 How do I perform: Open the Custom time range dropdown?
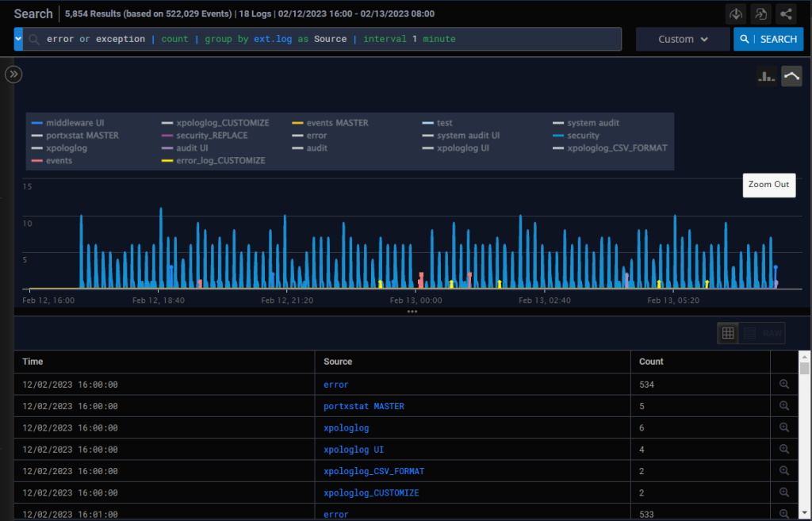click(x=683, y=39)
